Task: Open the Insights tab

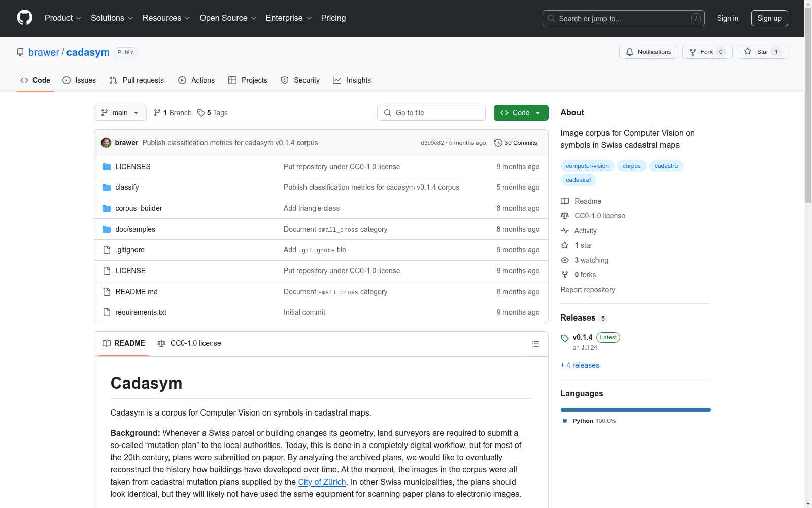Action: pyautogui.click(x=352, y=80)
